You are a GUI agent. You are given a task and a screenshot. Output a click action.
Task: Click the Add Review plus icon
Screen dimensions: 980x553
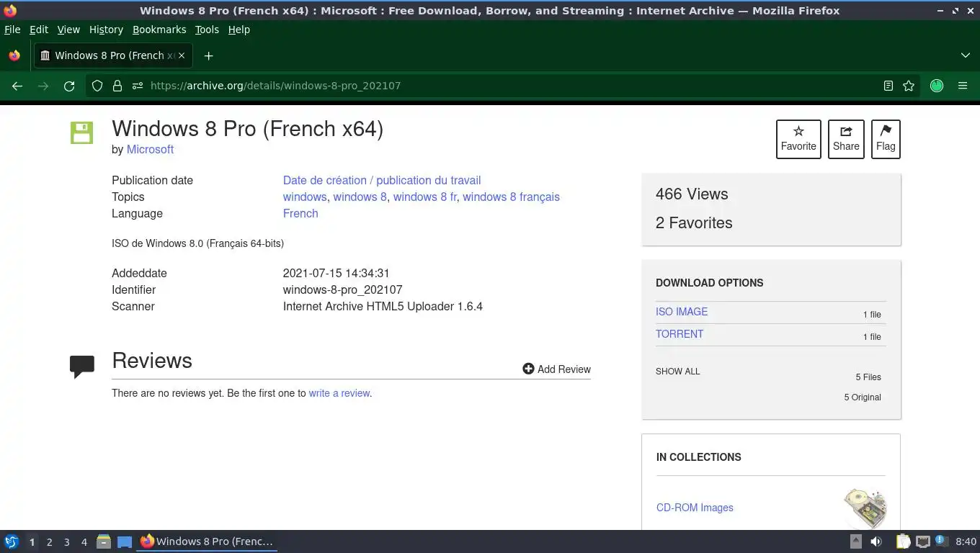tap(528, 369)
